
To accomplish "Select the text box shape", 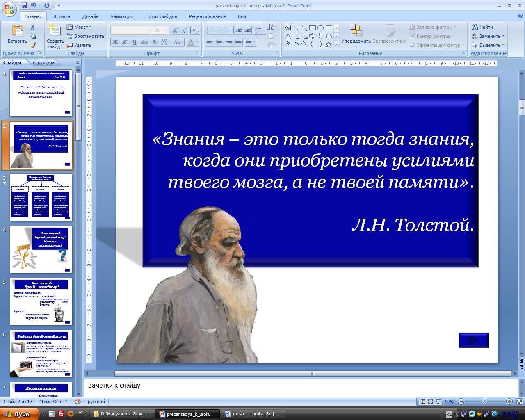I will 288,28.
